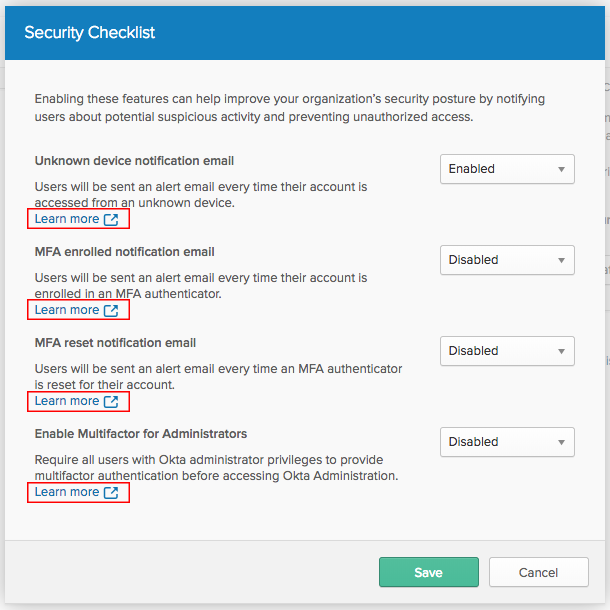Open the Enabled dropdown for unknown device email

pyautogui.click(x=507, y=169)
